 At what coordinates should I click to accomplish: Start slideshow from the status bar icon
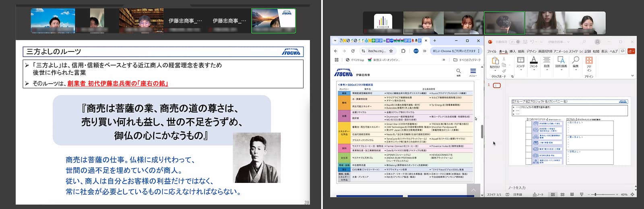pyautogui.click(x=582, y=195)
